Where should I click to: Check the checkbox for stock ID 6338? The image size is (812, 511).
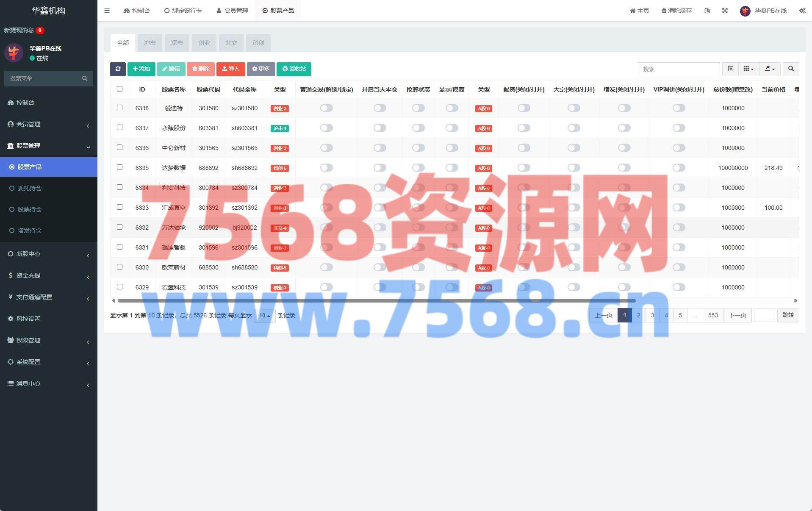(x=119, y=108)
